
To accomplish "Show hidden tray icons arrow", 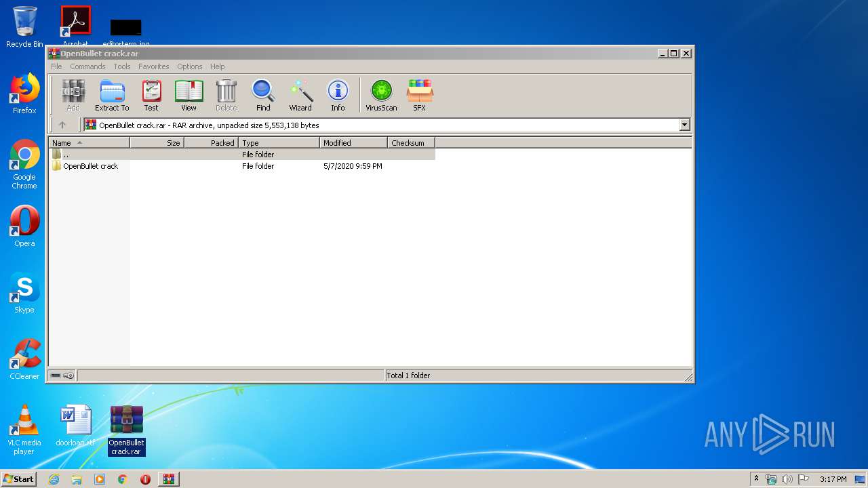I will pyautogui.click(x=756, y=479).
